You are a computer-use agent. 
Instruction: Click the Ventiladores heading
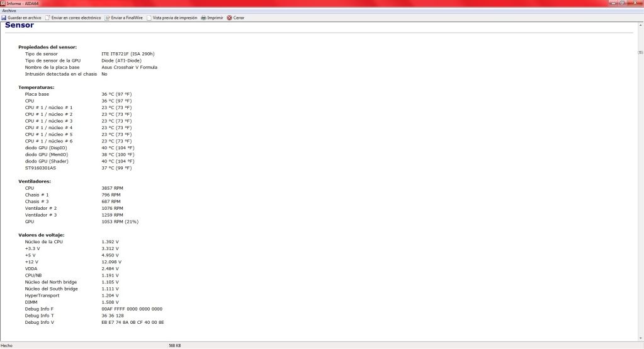tap(35, 181)
